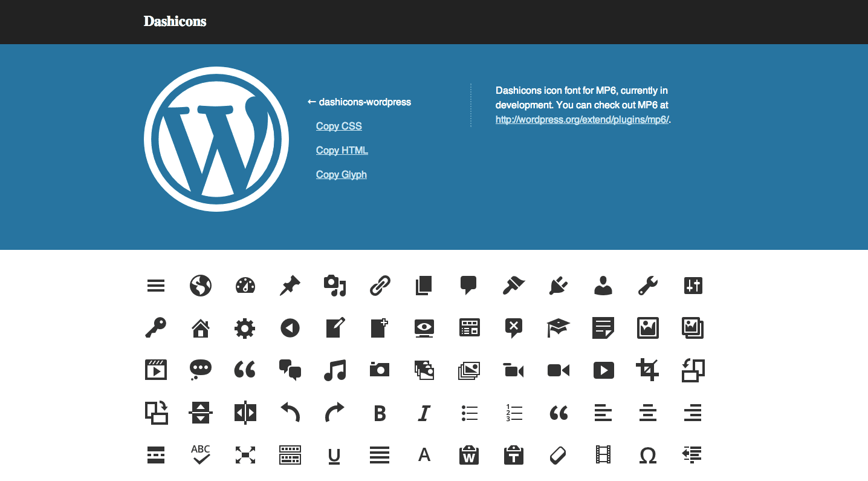868x481 pixels.
Task: Select the Bold formatting icon
Action: [379, 413]
